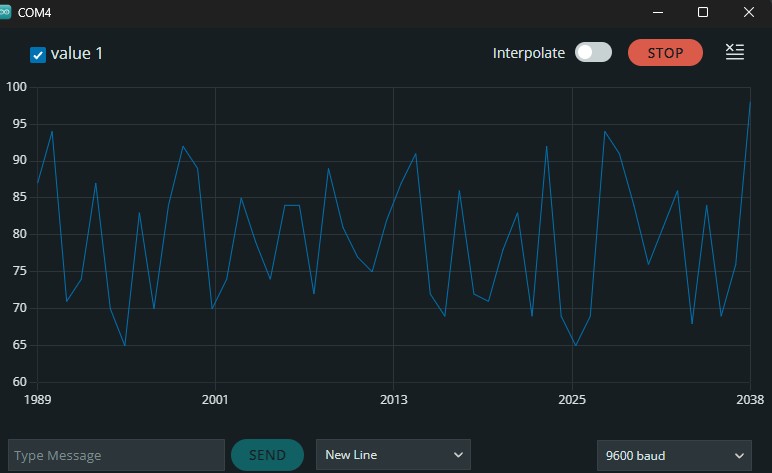Click the value 1 legend label
The image size is (772, 473).
77,53
